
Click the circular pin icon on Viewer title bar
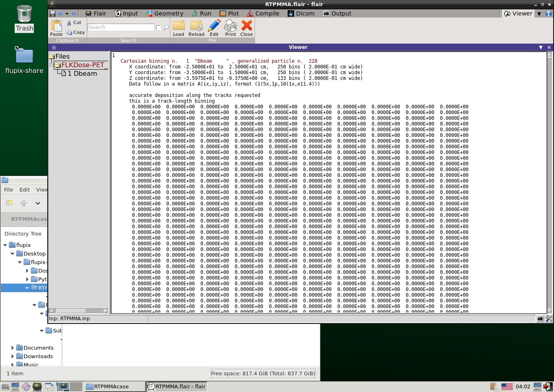coord(54,47)
